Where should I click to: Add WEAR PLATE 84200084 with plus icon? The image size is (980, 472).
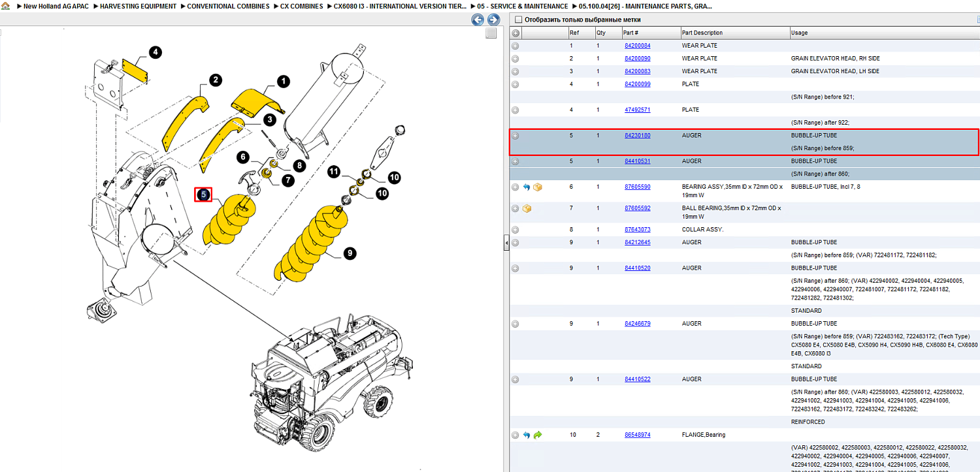(x=515, y=46)
